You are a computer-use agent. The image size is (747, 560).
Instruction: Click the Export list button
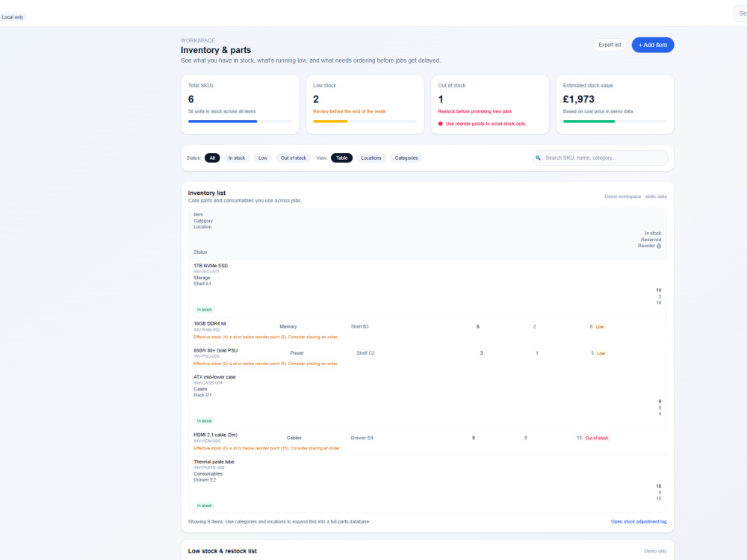610,45
